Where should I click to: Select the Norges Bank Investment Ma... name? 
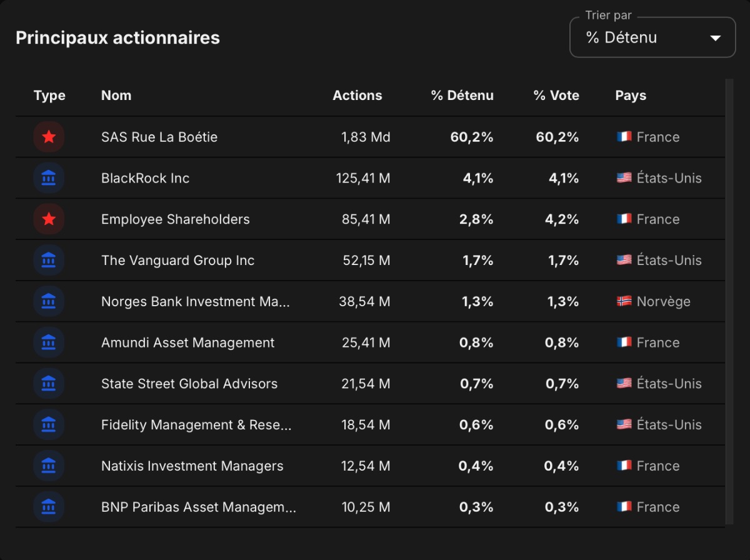196,302
